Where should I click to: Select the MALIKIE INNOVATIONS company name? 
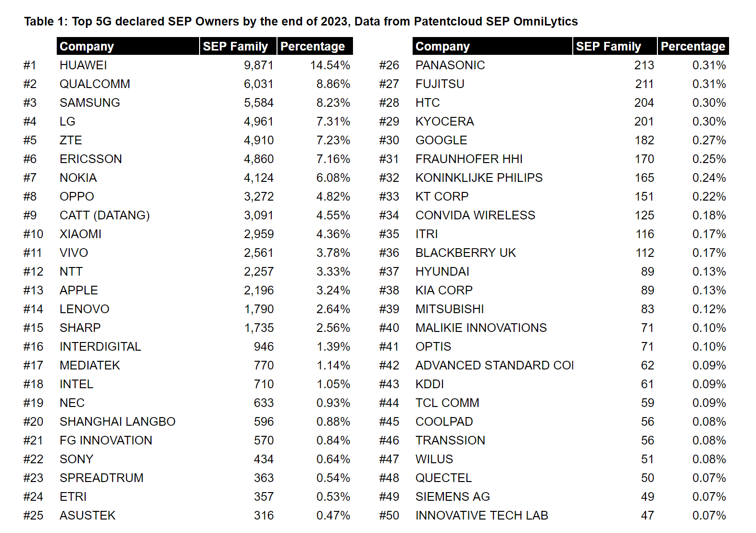481,328
